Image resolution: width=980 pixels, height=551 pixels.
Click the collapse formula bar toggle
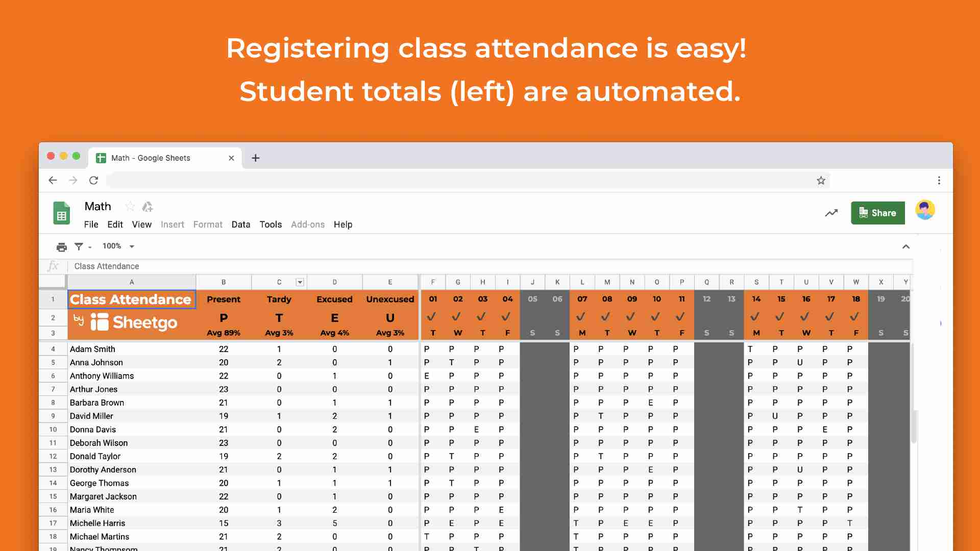pyautogui.click(x=906, y=245)
